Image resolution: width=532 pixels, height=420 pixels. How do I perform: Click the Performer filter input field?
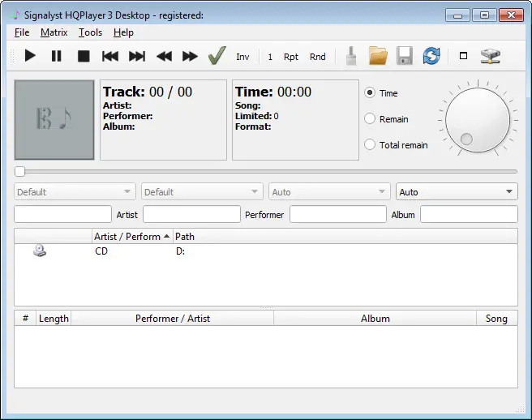click(x=338, y=214)
